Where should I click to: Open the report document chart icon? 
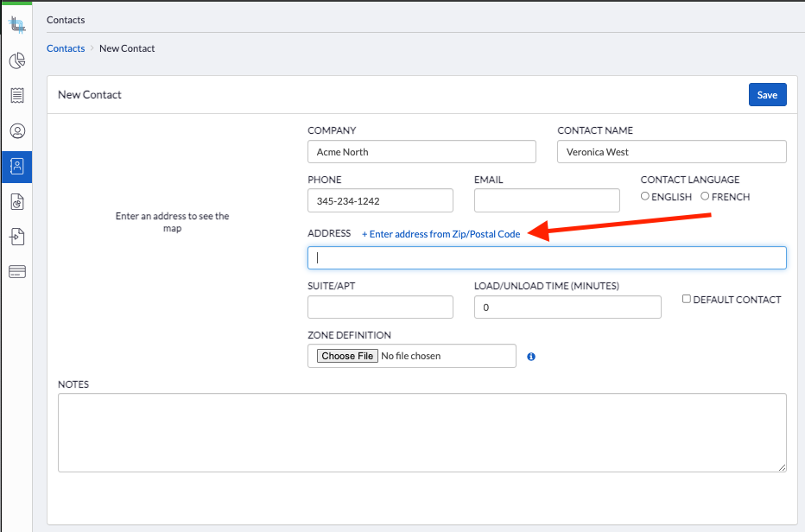click(17, 202)
